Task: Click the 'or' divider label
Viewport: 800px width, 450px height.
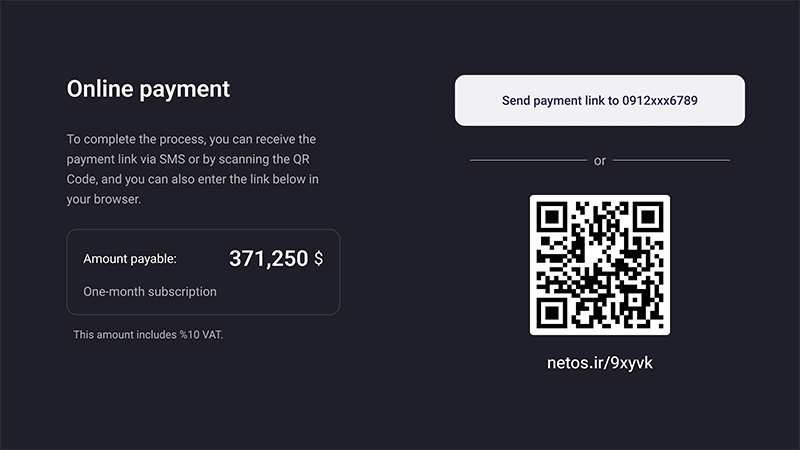Action: point(599,161)
